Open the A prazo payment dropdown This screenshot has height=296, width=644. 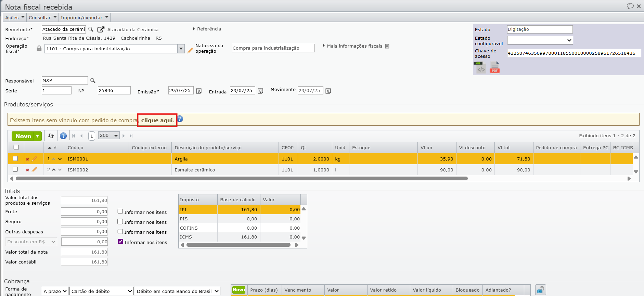[55, 291]
